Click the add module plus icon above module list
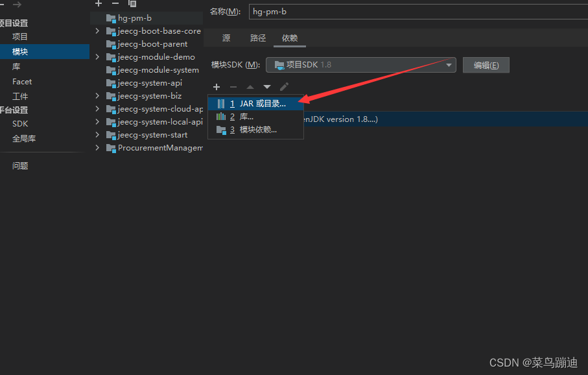This screenshot has width=588, height=375. [99, 4]
